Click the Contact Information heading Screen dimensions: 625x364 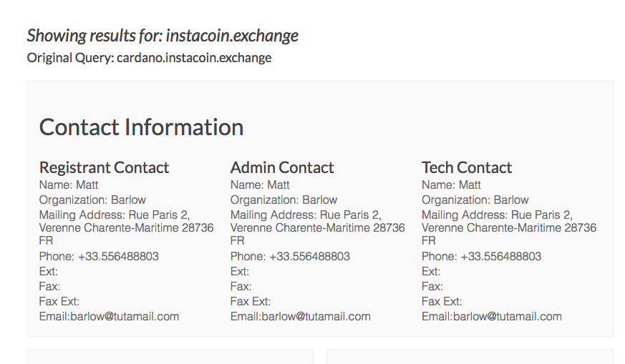pos(141,127)
